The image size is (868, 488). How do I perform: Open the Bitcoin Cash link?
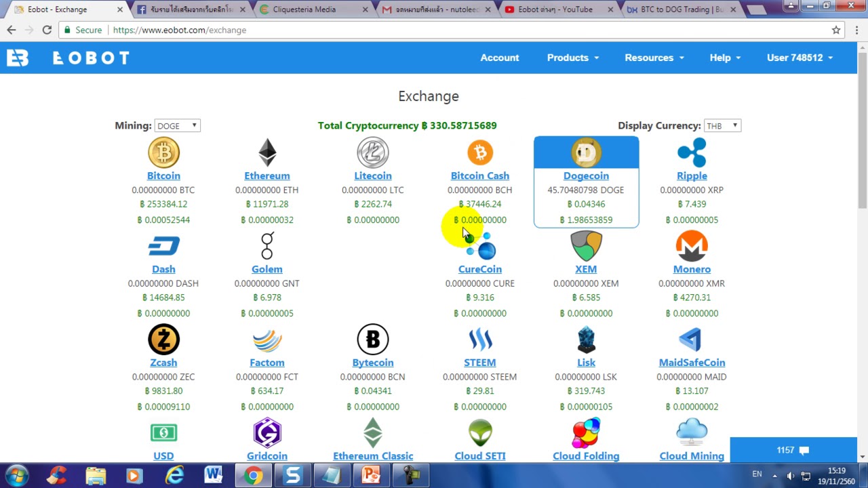480,176
